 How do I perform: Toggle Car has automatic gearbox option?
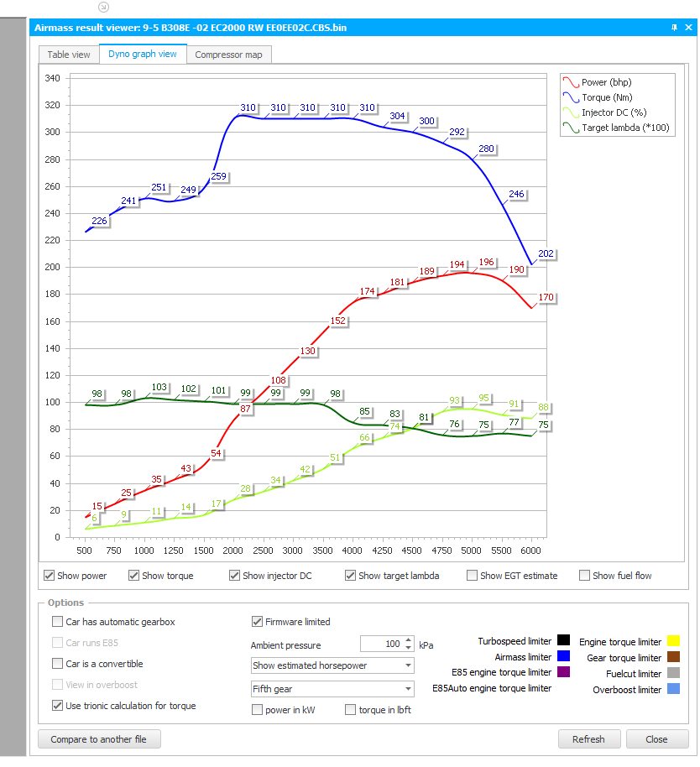click(57, 622)
